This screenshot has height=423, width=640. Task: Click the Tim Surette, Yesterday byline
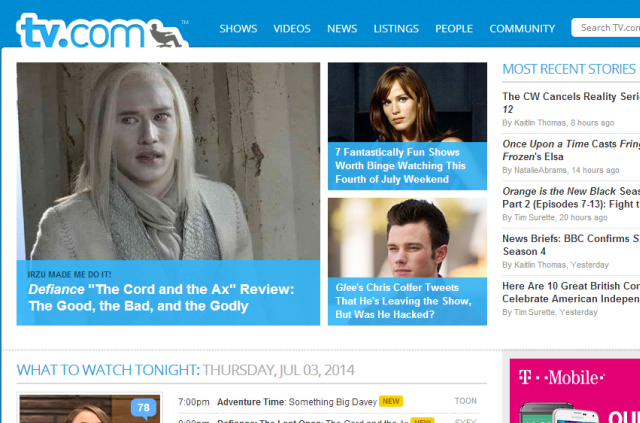550,312
